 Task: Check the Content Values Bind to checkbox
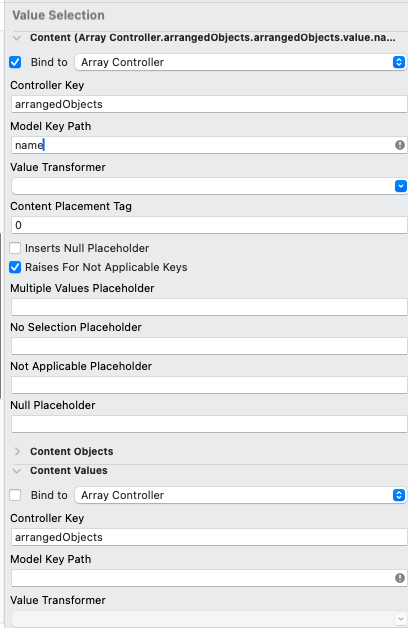point(15,495)
